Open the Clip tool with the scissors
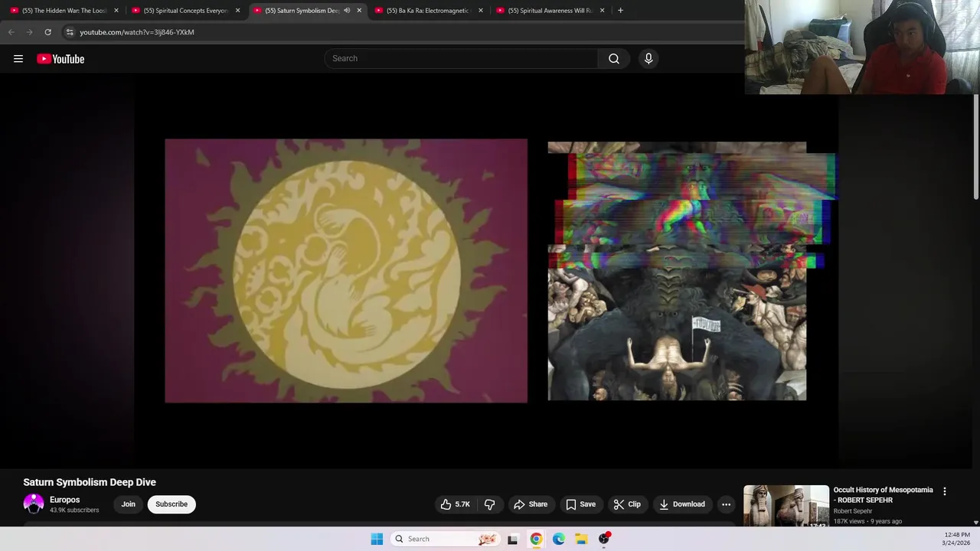The width and height of the screenshot is (980, 551). click(x=626, y=504)
